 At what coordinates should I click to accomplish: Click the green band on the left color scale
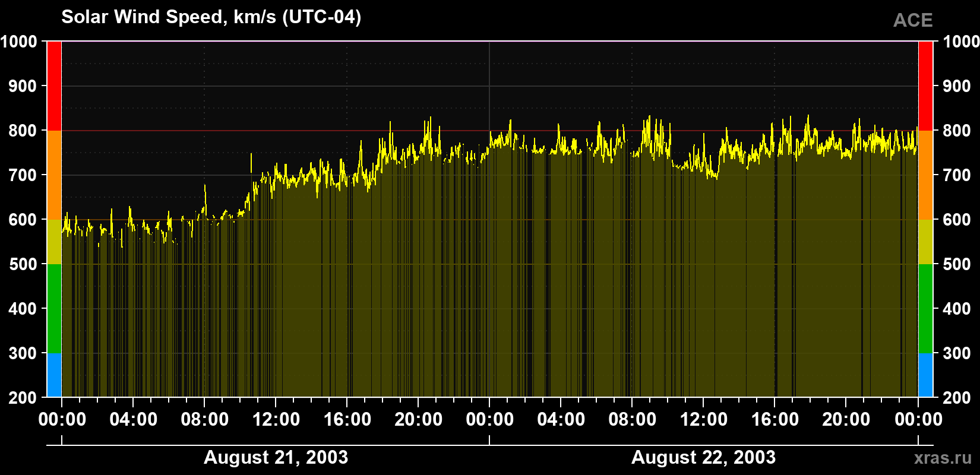tap(54, 309)
